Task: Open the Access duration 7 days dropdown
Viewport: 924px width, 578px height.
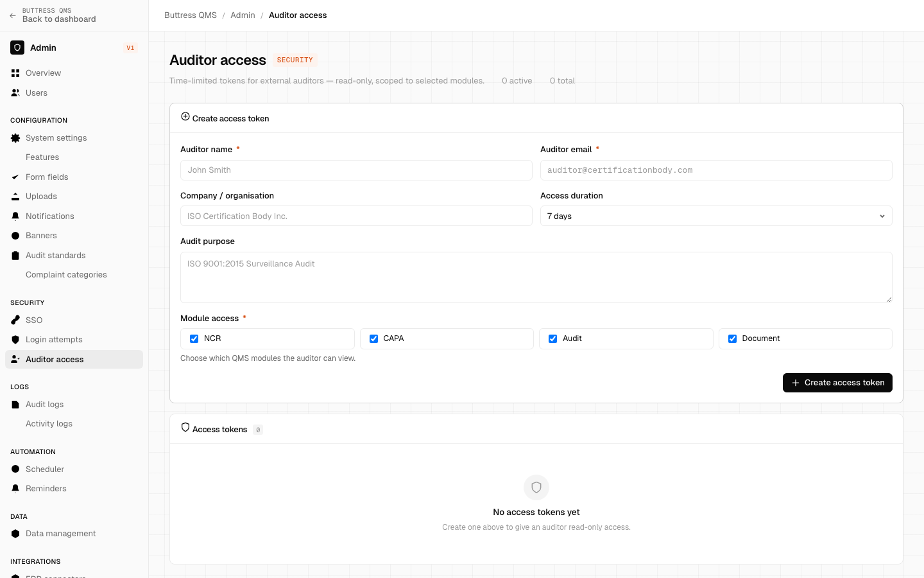Action: tap(716, 216)
